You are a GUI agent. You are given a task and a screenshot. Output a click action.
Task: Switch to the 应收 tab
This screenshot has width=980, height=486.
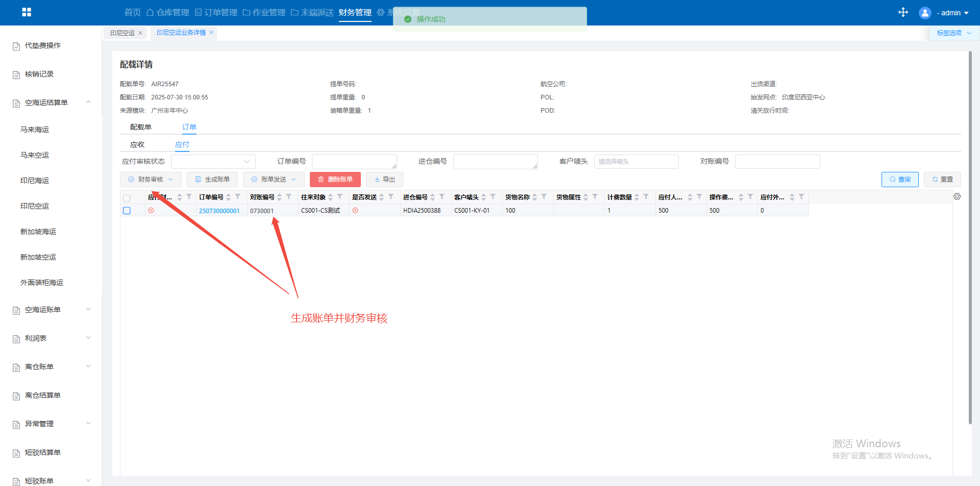click(137, 145)
